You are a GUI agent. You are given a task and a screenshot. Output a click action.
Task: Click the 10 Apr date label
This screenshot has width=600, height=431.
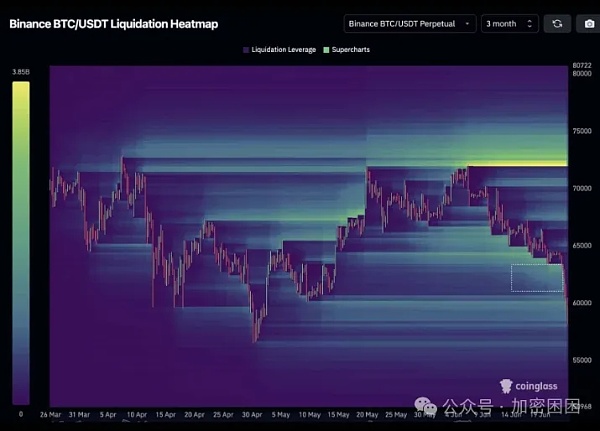[x=137, y=415]
